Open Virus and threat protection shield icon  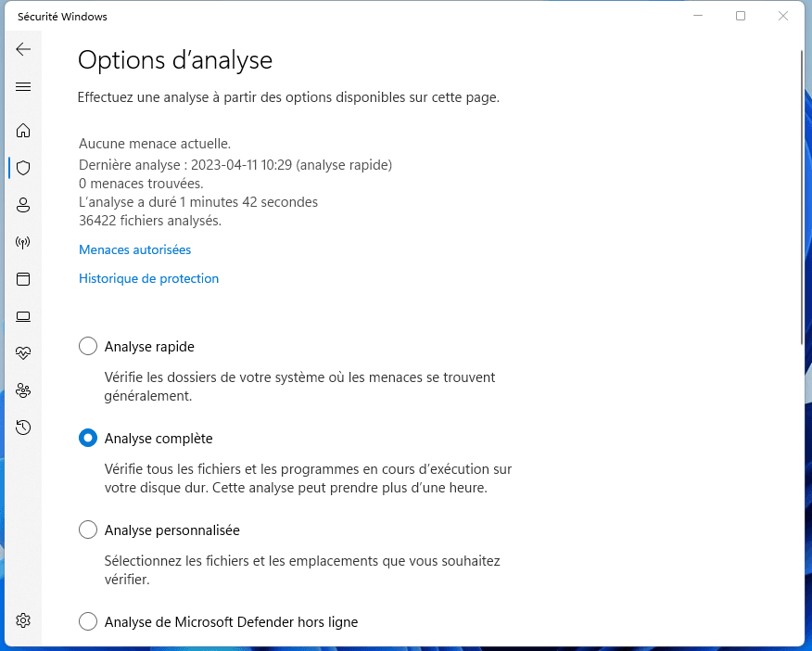point(23,168)
